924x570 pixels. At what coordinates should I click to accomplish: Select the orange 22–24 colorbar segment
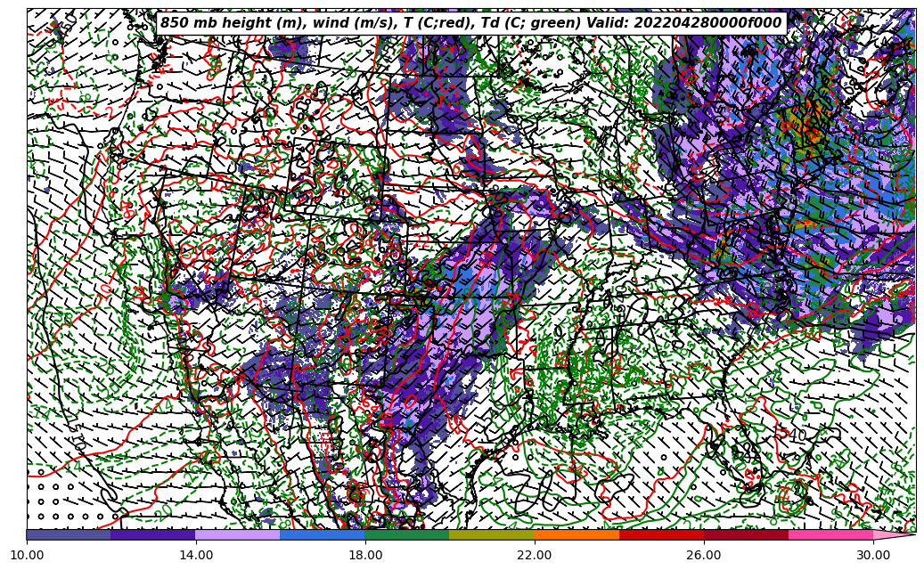[576, 534]
